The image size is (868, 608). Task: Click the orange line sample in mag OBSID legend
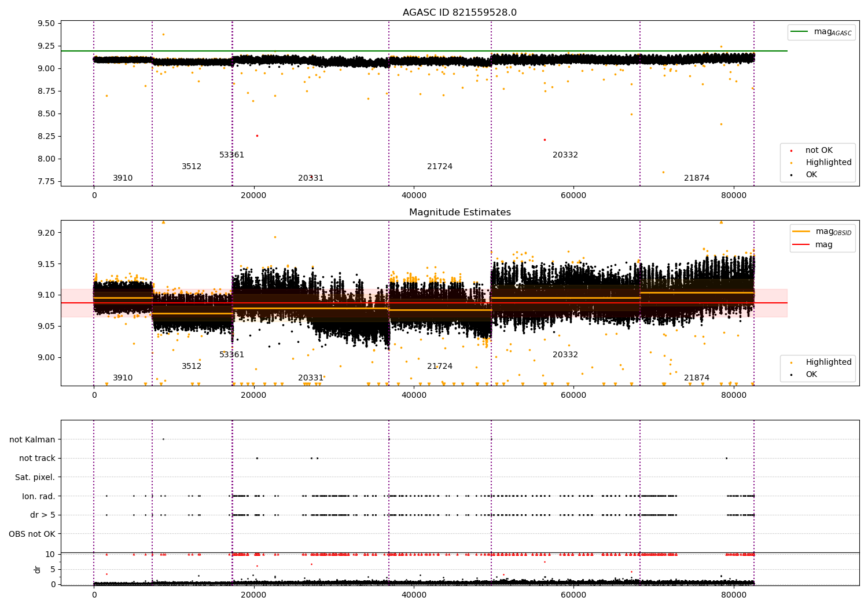(802, 232)
